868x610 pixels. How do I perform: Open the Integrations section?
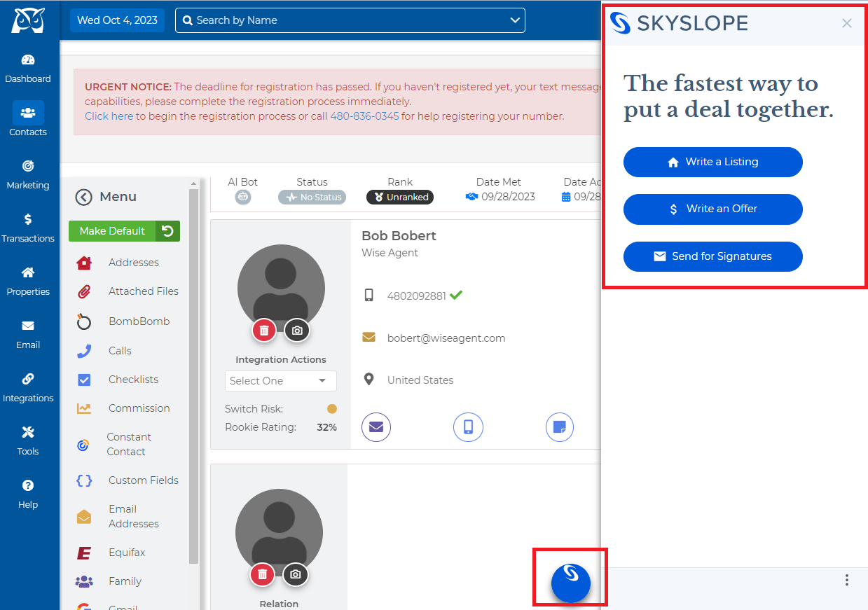pos(28,388)
